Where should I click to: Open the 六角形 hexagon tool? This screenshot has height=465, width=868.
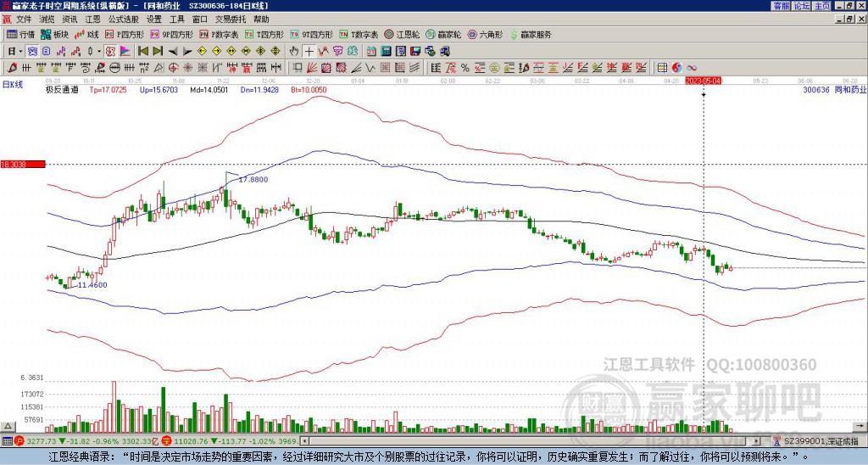click(x=486, y=34)
